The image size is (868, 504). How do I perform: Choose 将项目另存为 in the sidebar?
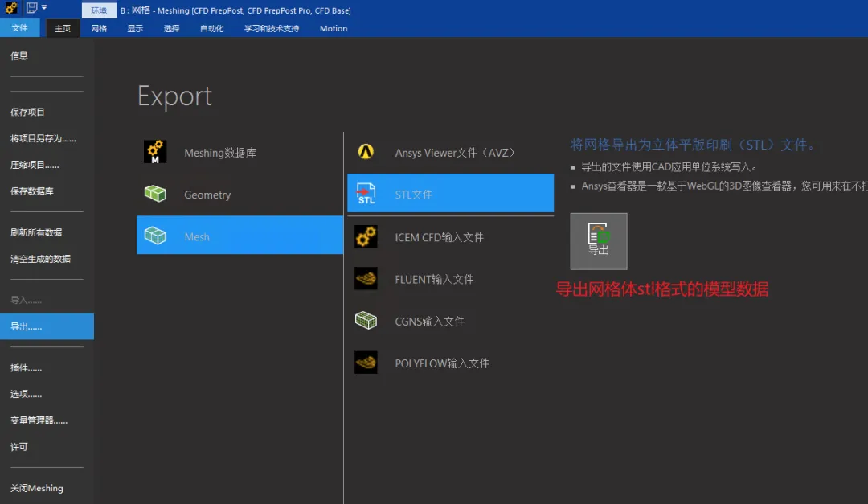[x=43, y=138]
